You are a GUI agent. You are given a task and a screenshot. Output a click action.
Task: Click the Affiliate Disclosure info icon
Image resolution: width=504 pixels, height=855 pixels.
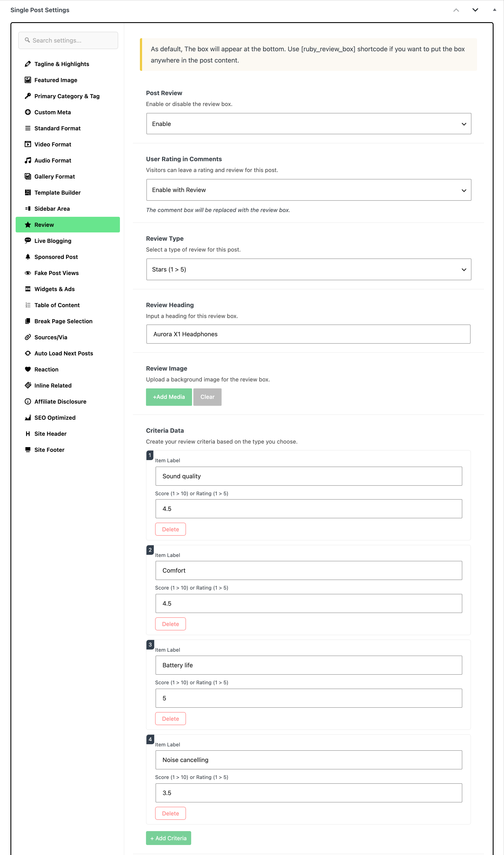tap(28, 401)
